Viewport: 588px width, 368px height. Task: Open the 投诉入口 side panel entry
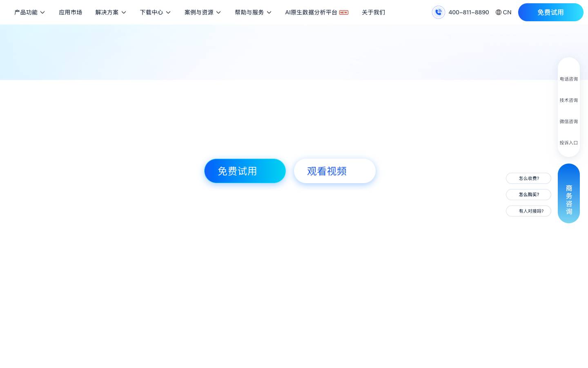click(x=569, y=143)
